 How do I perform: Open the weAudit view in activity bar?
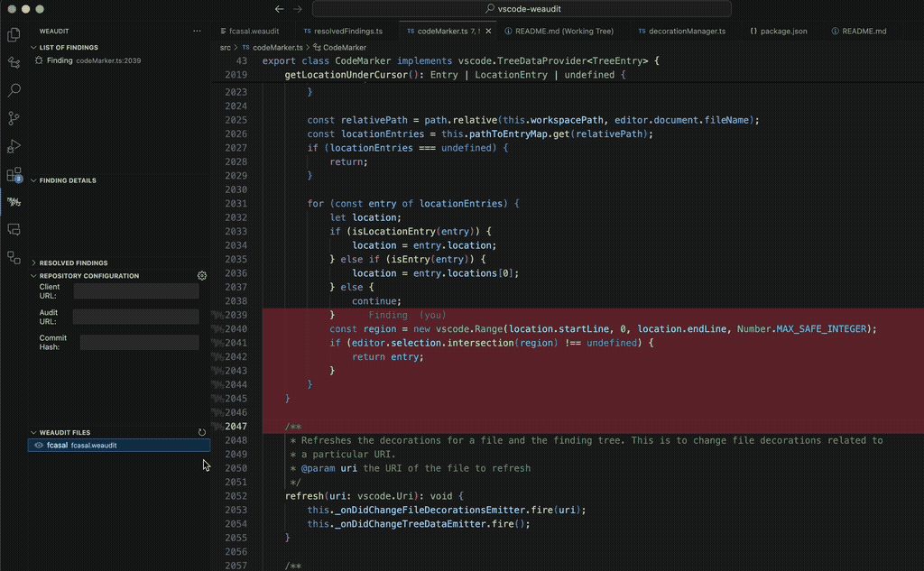(14, 202)
